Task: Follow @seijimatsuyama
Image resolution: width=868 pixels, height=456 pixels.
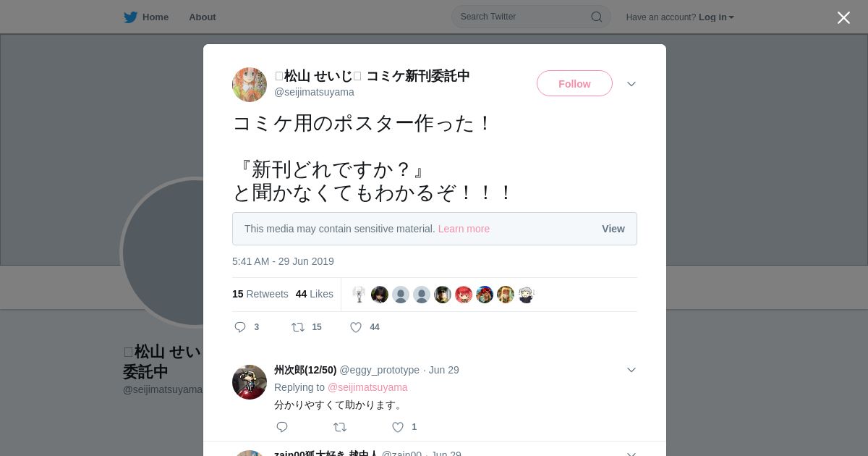Action: point(574,84)
